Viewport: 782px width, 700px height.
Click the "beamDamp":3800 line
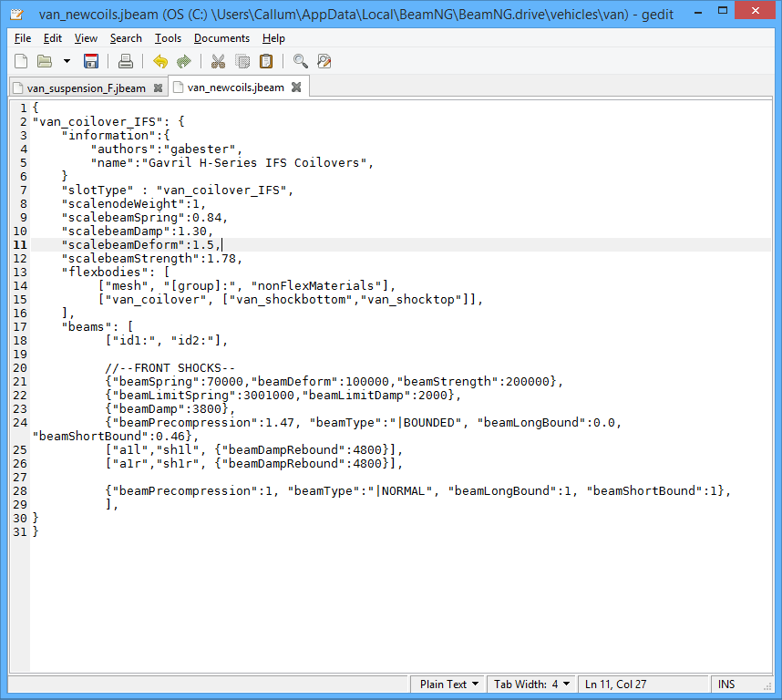coord(170,409)
